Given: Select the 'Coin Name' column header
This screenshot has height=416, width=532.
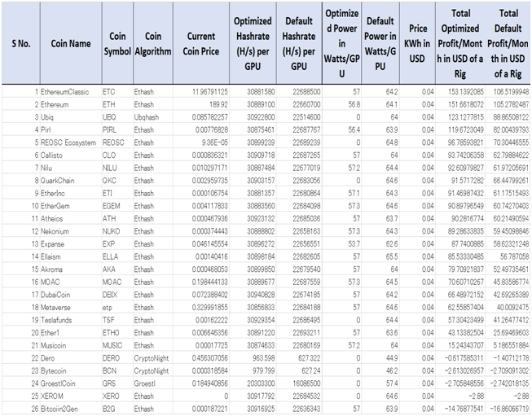Looking at the screenshot, I should pyautogui.click(x=71, y=43).
